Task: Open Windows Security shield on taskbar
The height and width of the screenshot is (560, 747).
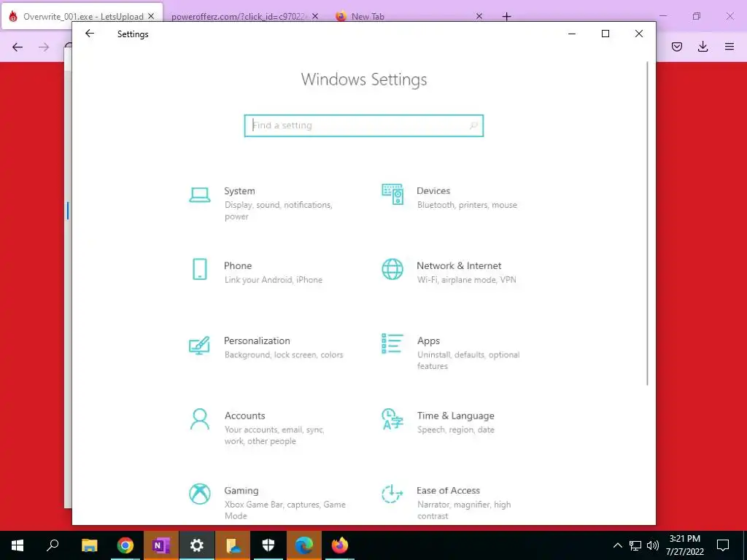Action: click(x=268, y=545)
